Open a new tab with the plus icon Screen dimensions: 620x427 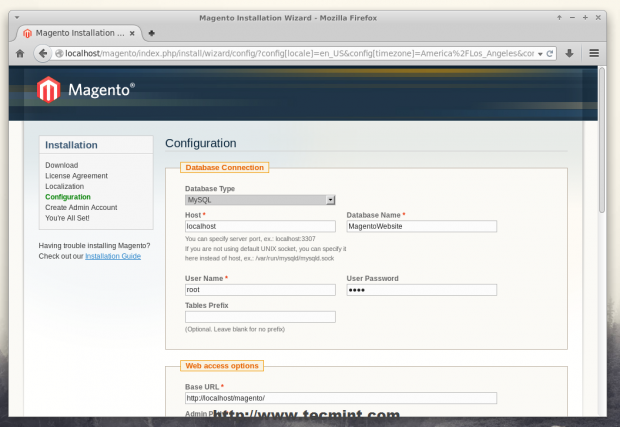click(151, 33)
